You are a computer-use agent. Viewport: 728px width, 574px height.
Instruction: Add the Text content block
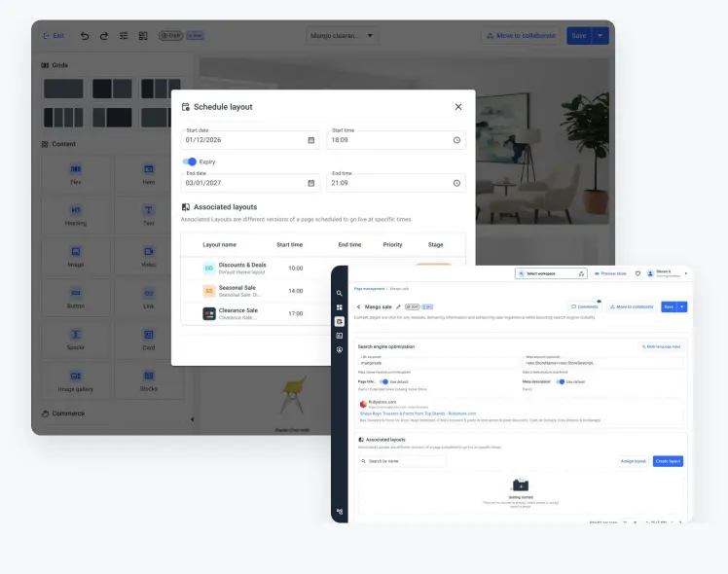(x=149, y=216)
